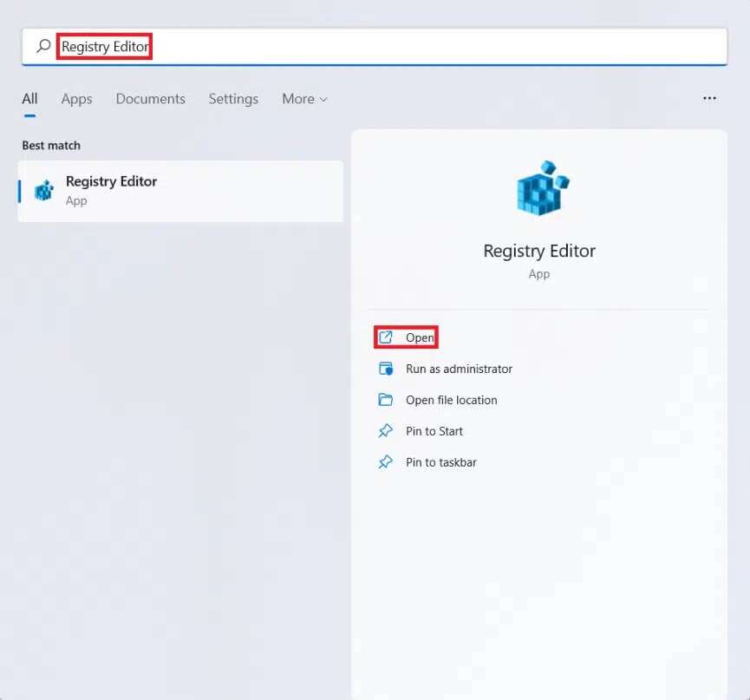Viewport: 750px width, 700px height.
Task: Switch to the All tab
Action: 29,99
